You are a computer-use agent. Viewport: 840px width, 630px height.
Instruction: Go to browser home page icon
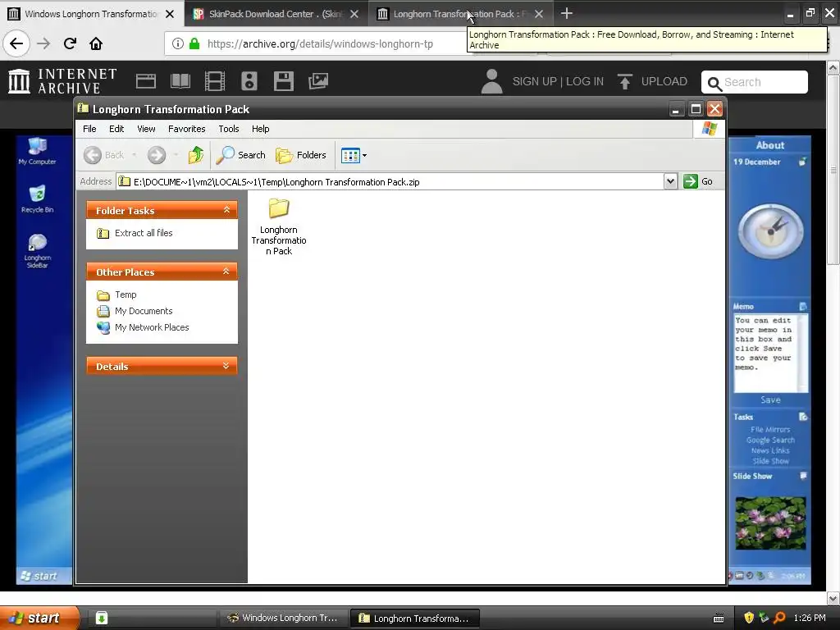coord(96,43)
